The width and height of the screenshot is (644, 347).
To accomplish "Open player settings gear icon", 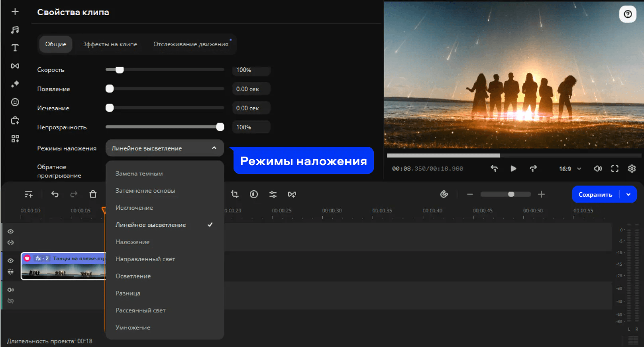I will (x=632, y=169).
